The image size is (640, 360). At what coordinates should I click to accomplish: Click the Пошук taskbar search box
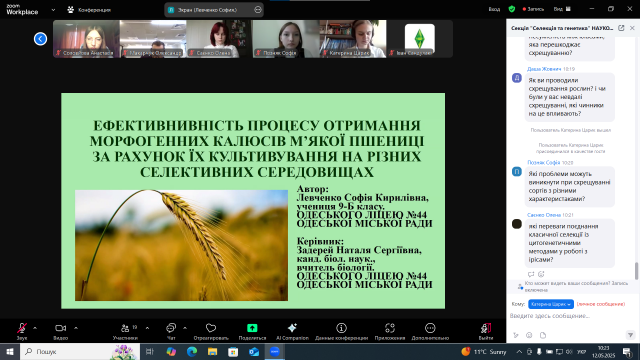pyautogui.click(x=80, y=351)
